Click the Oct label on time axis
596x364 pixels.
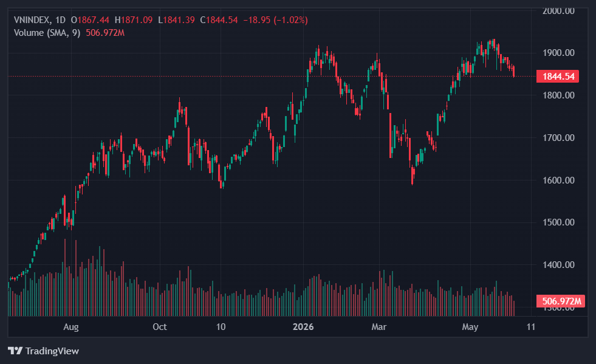coord(160,327)
